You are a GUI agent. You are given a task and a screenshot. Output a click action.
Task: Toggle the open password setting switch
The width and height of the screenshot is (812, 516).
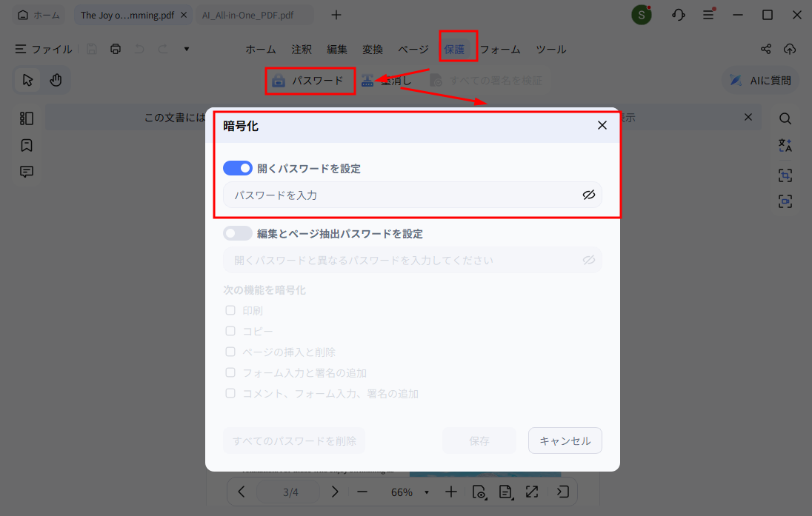(237, 168)
